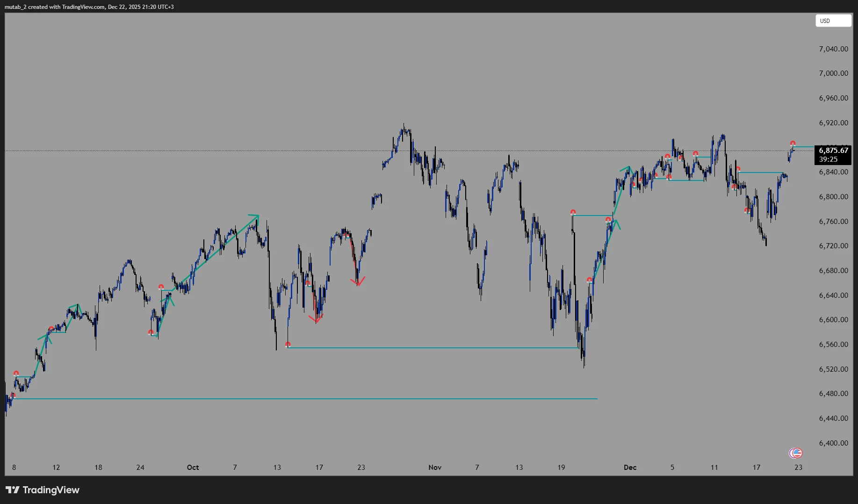Select the red down arrow near October 17
The height and width of the screenshot is (504, 858).
click(x=317, y=319)
